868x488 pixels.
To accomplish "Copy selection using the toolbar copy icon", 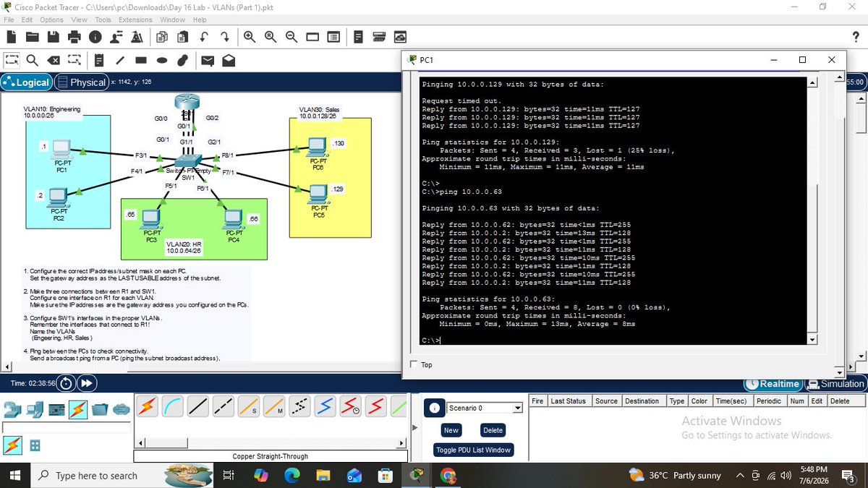I will [x=161, y=36].
